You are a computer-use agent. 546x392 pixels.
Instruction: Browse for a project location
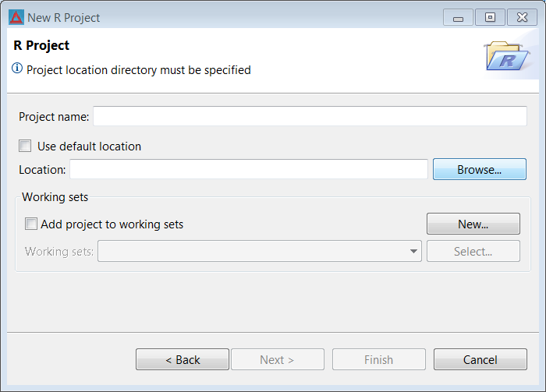pyautogui.click(x=480, y=169)
